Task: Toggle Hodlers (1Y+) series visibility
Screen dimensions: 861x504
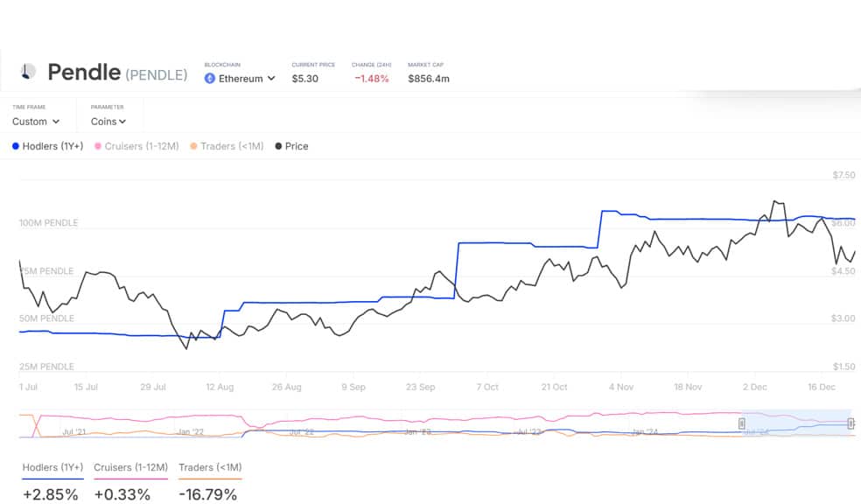Action: tap(48, 146)
